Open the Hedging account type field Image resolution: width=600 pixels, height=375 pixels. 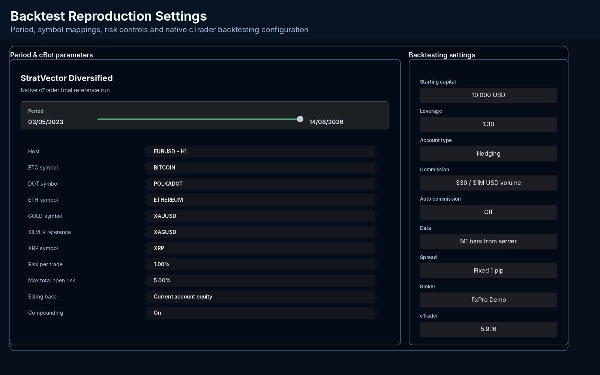pyautogui.click(x=488, y=153)
